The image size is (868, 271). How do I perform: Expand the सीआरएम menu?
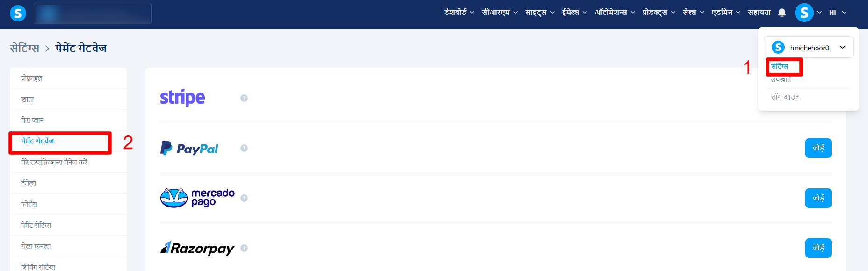[x=499, y=13]
